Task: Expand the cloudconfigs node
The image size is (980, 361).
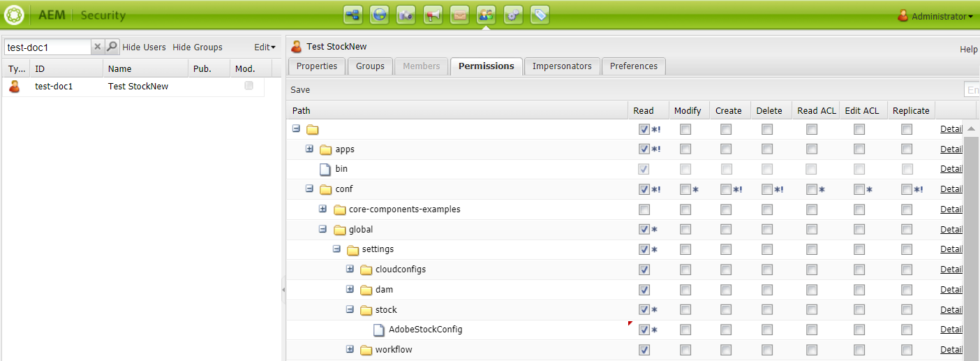Action: tap(350, 270)
